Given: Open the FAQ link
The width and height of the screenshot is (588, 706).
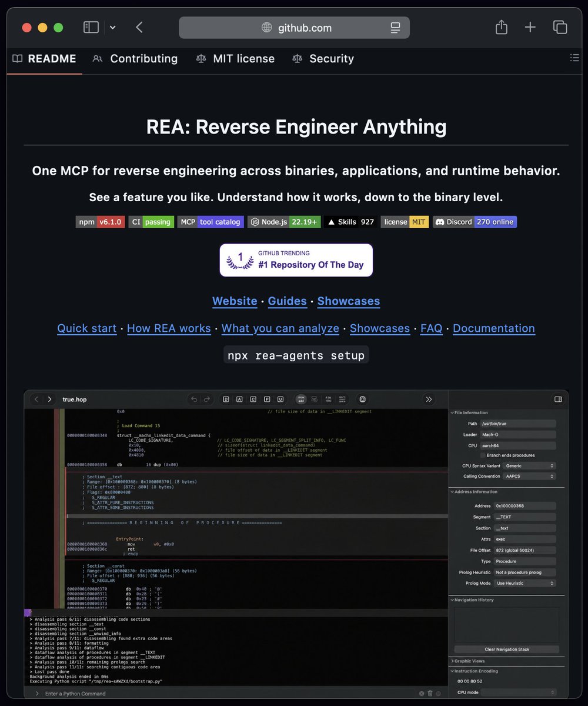Looking at the screenshot, I should 432,328.
